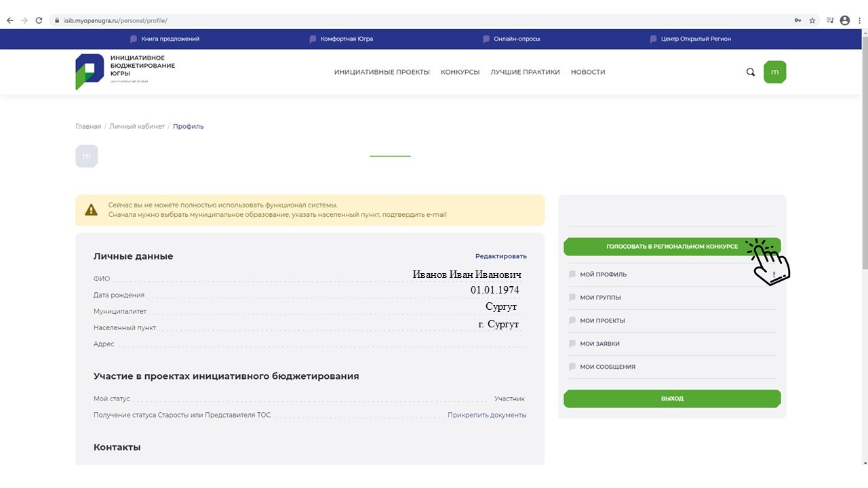This screenshot has height=488, width=868.
Task: Select МОИ СООБЩЕНИЯ sidebar item
Action: pyautogui.click(x=607, y=367)
